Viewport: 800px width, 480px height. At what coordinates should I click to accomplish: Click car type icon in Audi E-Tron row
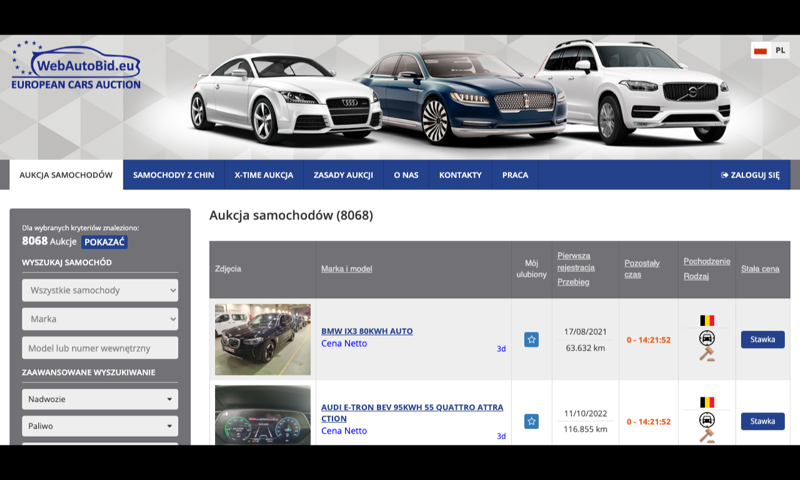(707, 420)
